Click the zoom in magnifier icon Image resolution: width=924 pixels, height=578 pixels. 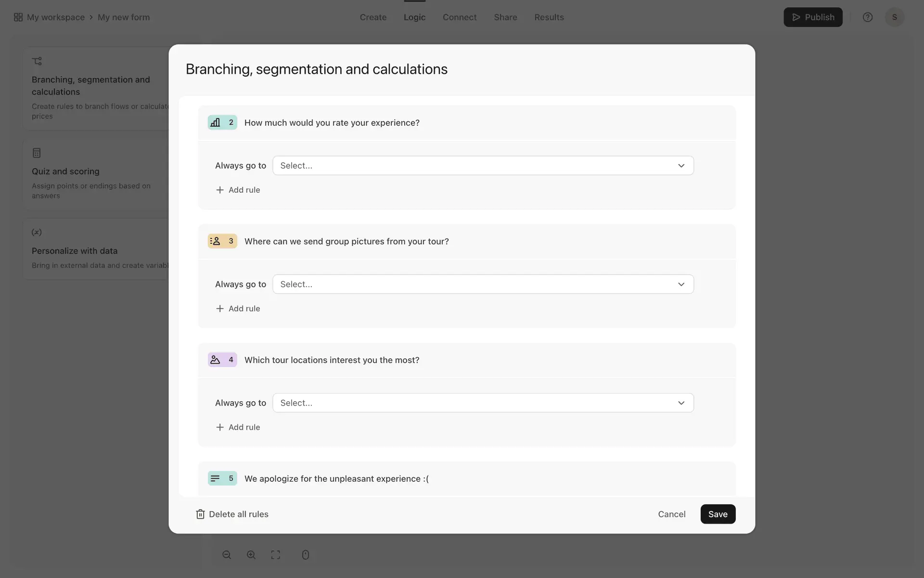tap(251, 555)
